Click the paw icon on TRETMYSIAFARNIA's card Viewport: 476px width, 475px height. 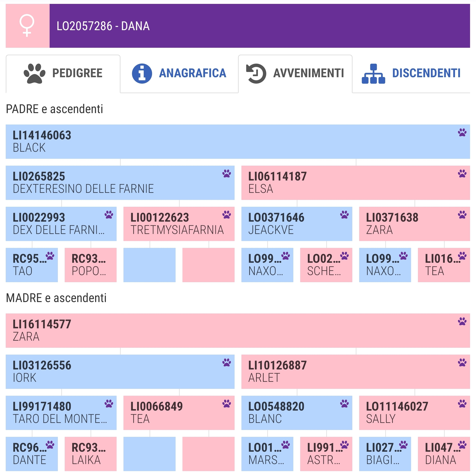pyautogui.click(x=226, y=215)
